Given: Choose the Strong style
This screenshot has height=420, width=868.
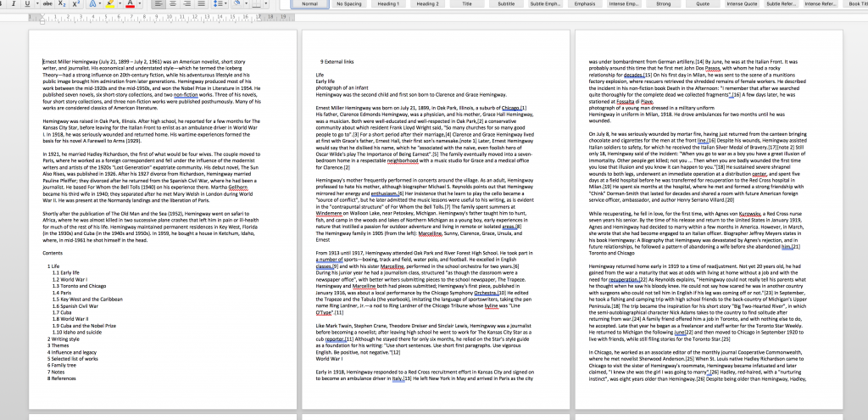Looking at the screenshot, I should 663,3.
